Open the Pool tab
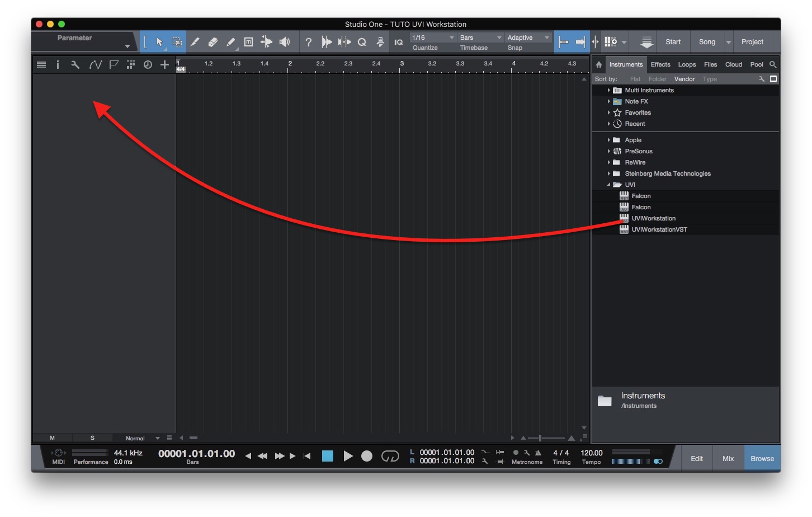This screenshot has width=812, height=517. click(757, 64)
